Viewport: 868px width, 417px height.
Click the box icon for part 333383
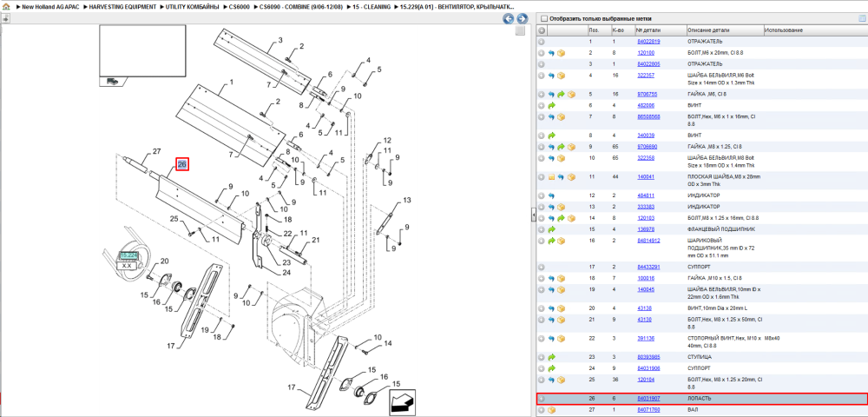(561, 207)
